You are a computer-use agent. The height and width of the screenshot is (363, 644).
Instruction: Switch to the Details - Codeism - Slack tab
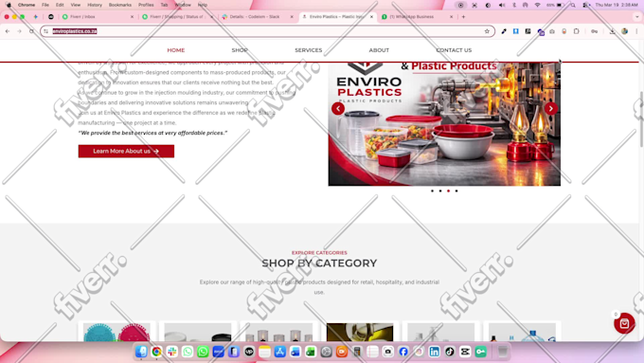click(257, 17)
